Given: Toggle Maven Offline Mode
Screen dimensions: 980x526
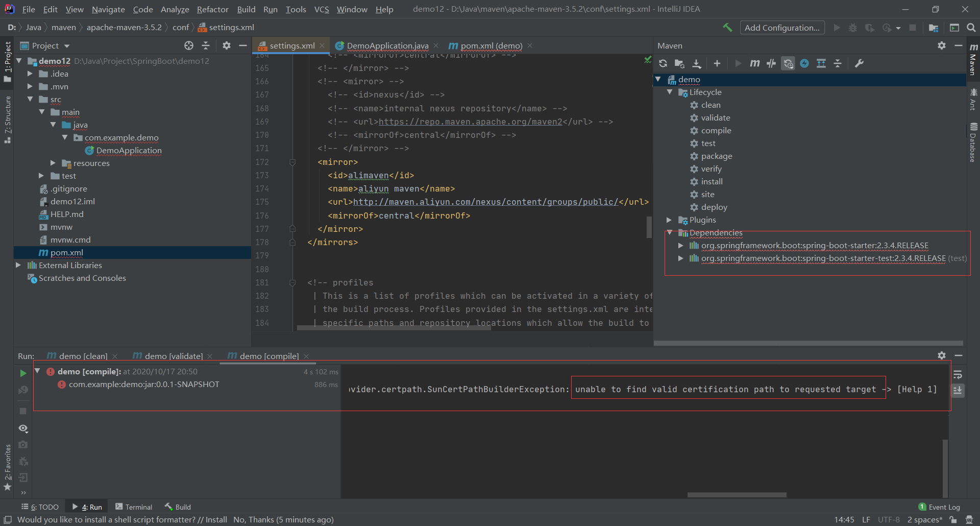Looking at the screenshot, I should (x=771, y=63).
